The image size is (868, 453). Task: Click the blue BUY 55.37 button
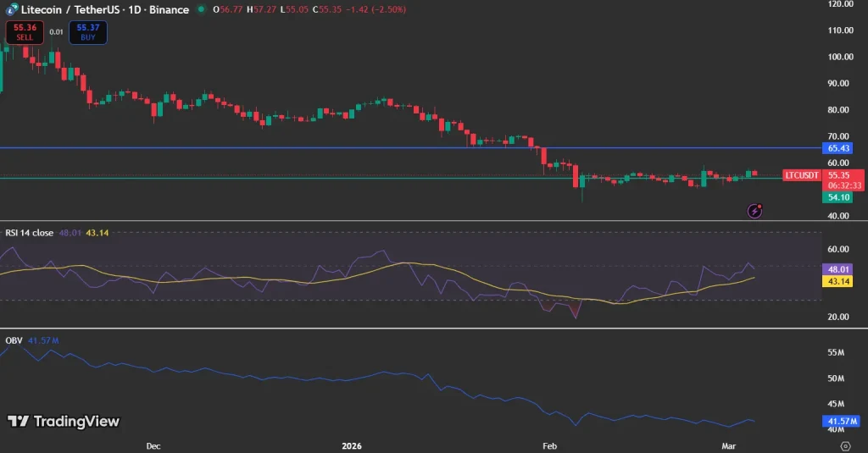click(88, 32)
